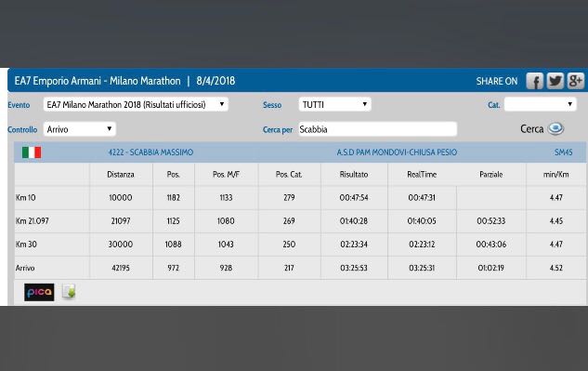
Task: Select the Km 30 row label
Action: click(x=26, y=244)
